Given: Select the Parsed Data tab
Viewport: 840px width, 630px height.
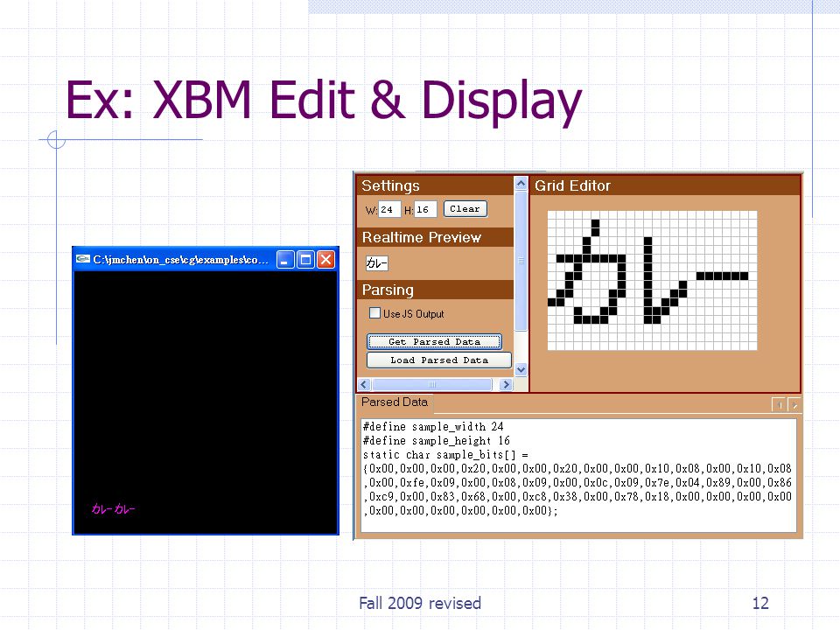Looking at the screenshot, I should (395, 402).
